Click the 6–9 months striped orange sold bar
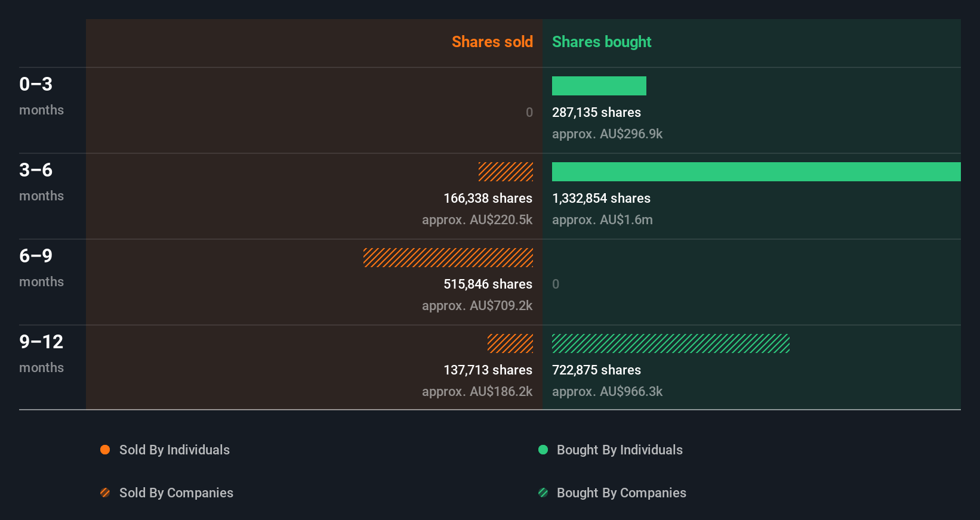The height and width of the screenshot is (520, 980). click(448, 258)
